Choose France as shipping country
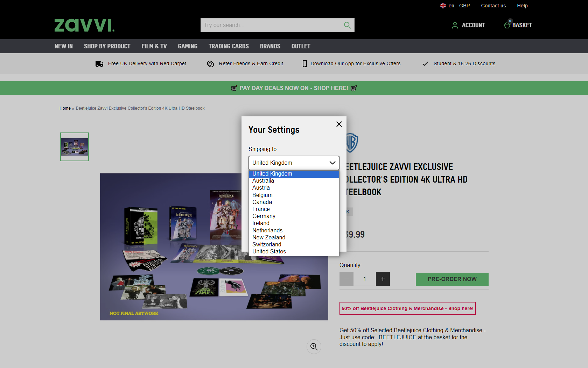The width and height of the screenshot is (588, 368). click(294, 209)
